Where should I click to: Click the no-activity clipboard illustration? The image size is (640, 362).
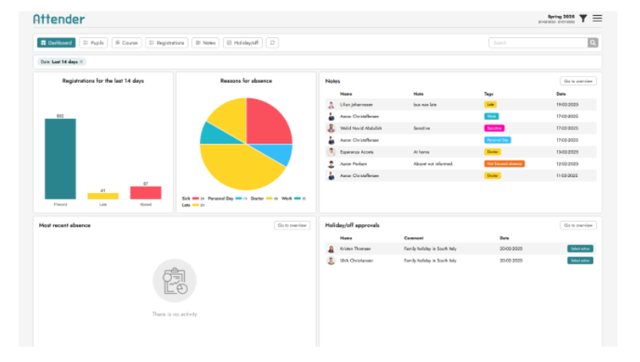click(x=175, y=281)
